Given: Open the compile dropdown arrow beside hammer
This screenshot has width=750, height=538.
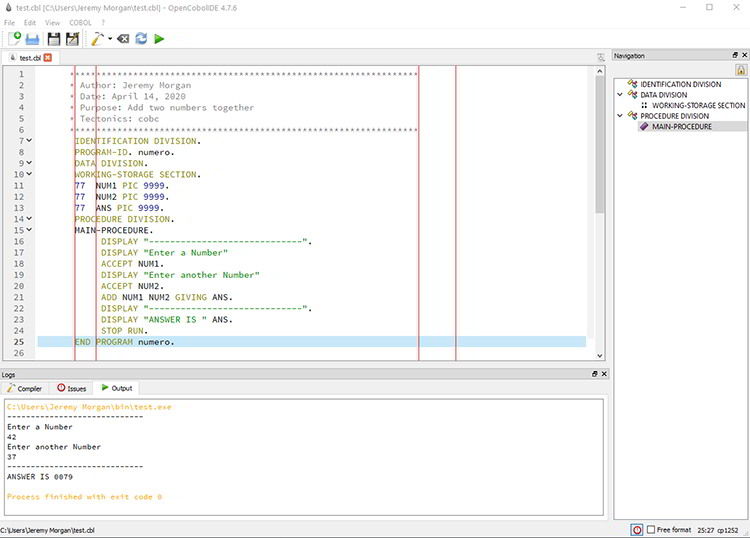Looking at the screenshot, I should click(x=109, y=39).
